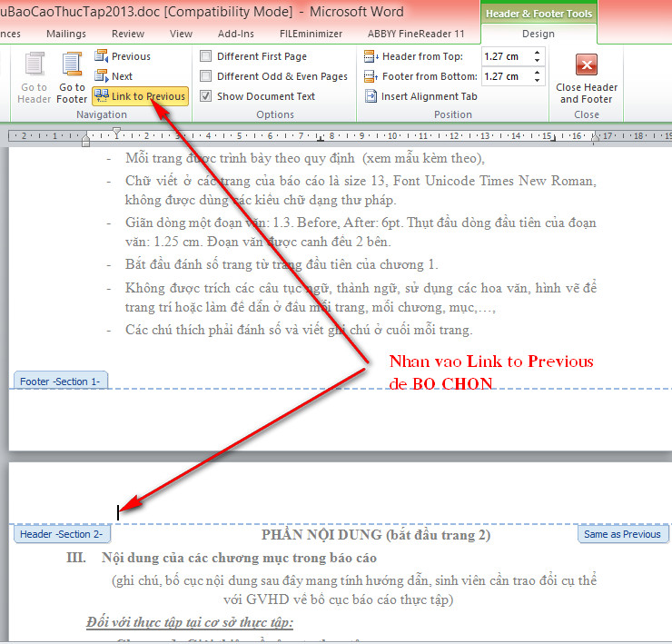Click line 'Các chú thích phải đánh số'

[x=299, y=330]
